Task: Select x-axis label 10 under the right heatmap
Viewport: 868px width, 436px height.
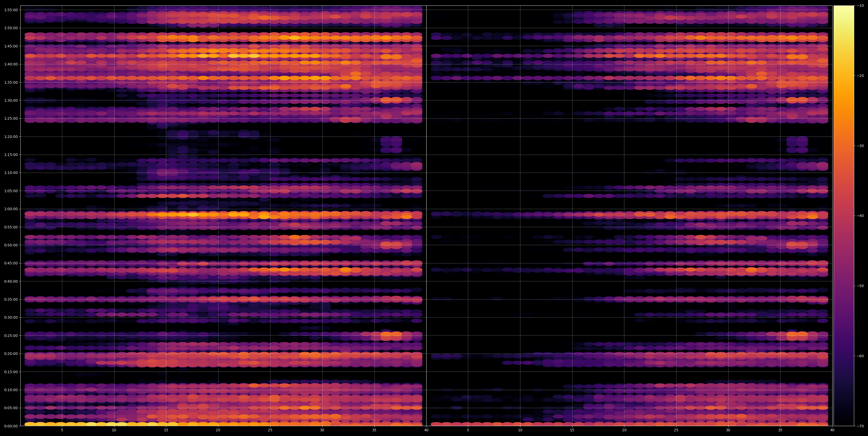Action: pyautogui.click(x=520, y=430)
